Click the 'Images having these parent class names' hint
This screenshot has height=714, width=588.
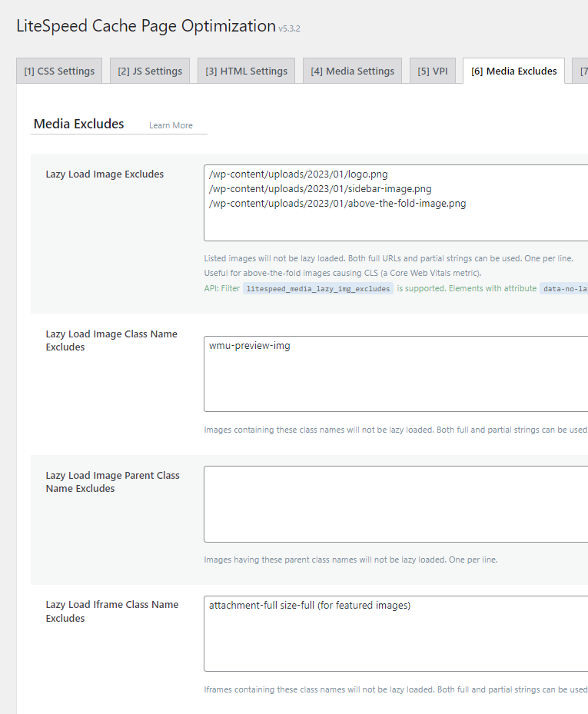[350, 560]
